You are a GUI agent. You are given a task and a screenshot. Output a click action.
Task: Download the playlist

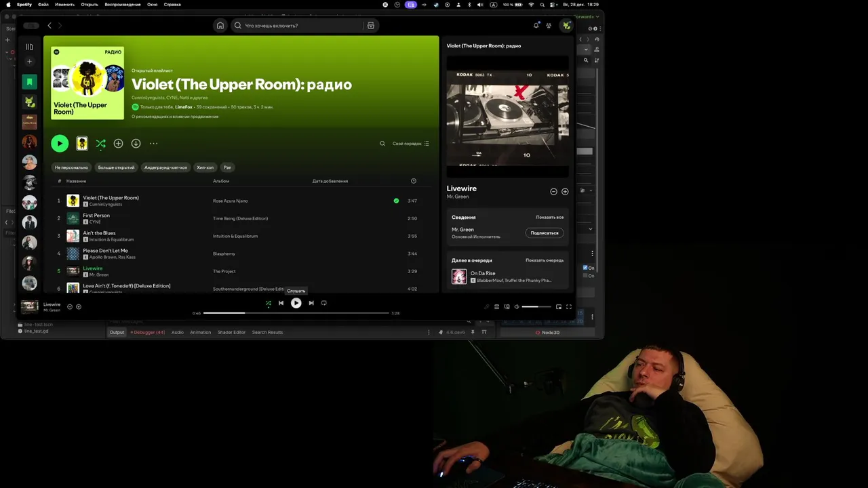click(136, 144)
